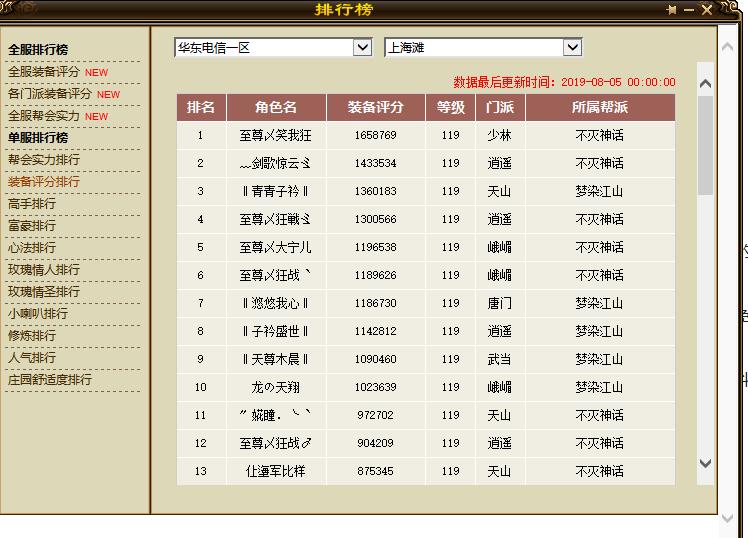This screenshot has height=538, width=748.
Task: Click the 所属帮派 column header
Action: [x=600, y=107]
